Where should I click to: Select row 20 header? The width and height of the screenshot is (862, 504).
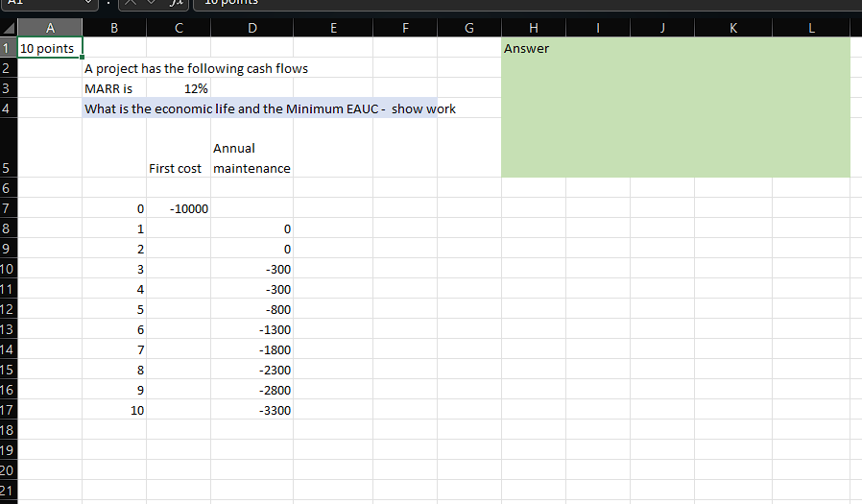point(9,470)
